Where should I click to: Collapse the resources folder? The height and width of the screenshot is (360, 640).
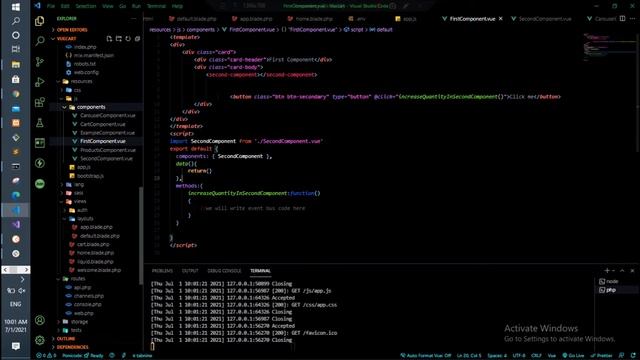[81, 81]
